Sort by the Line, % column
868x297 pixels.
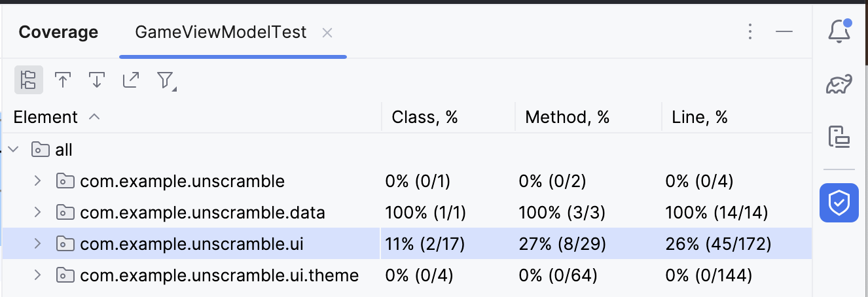[700, 117]
